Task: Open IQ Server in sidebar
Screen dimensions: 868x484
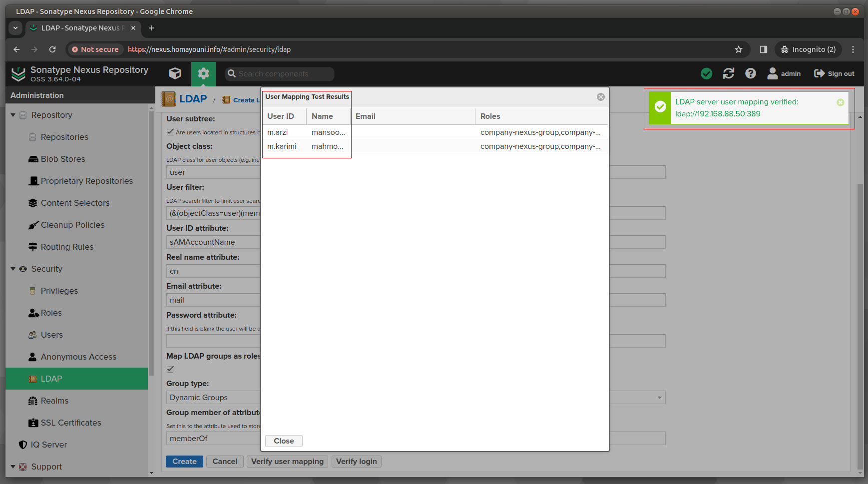Action: click(48, 445)
